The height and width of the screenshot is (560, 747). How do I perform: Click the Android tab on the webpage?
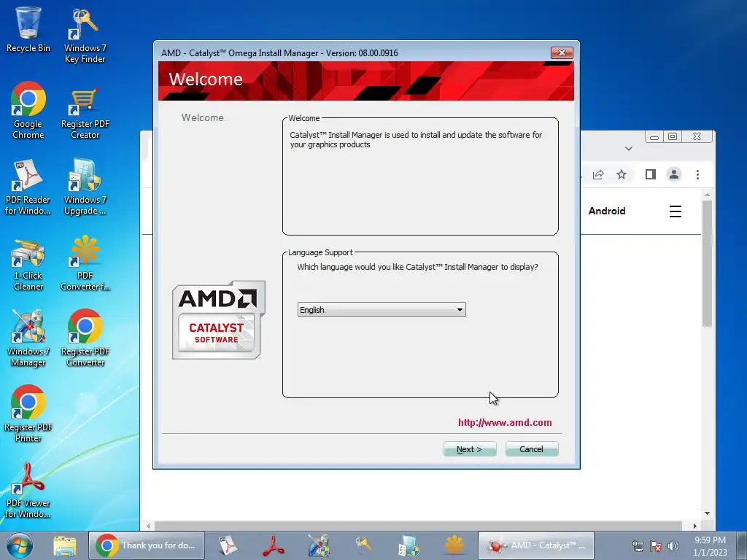tap(607, 211)
